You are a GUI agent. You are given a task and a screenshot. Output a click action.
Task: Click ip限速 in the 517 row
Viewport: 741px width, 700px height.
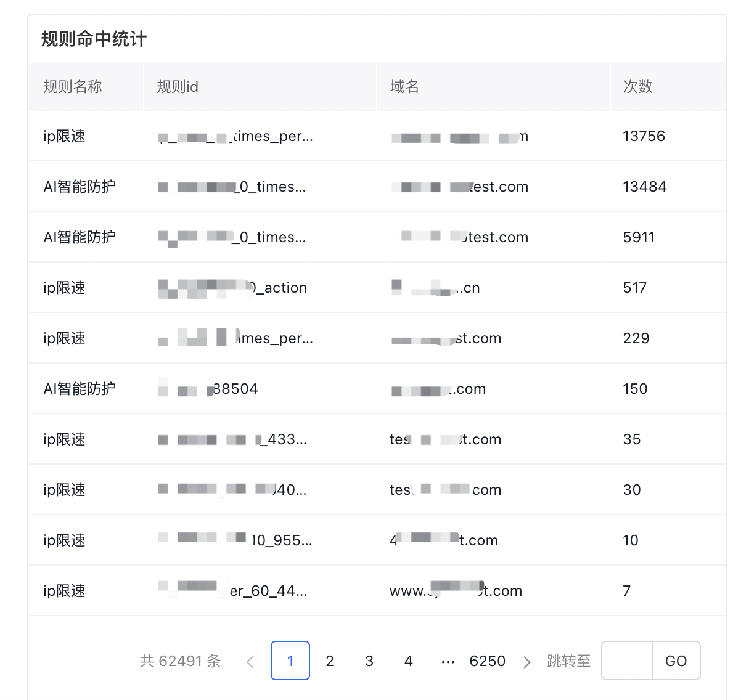pos(64,288)
